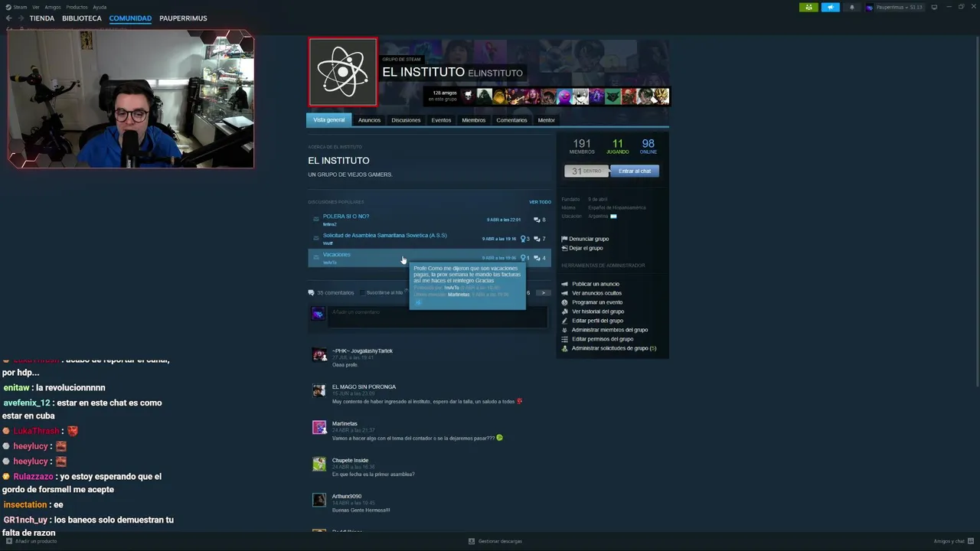Click the Entrar al chat button
This screenshot has height=551, width=980.
635,171
